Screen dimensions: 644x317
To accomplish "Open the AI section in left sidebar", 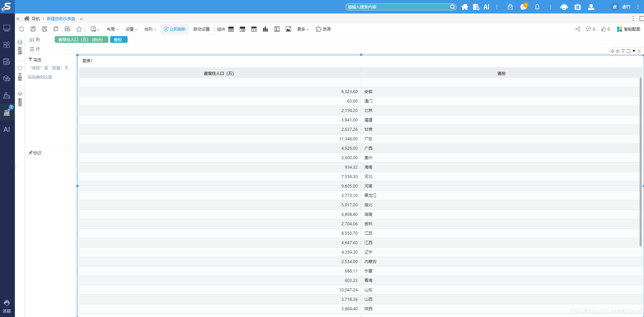I will click(7, 129).
